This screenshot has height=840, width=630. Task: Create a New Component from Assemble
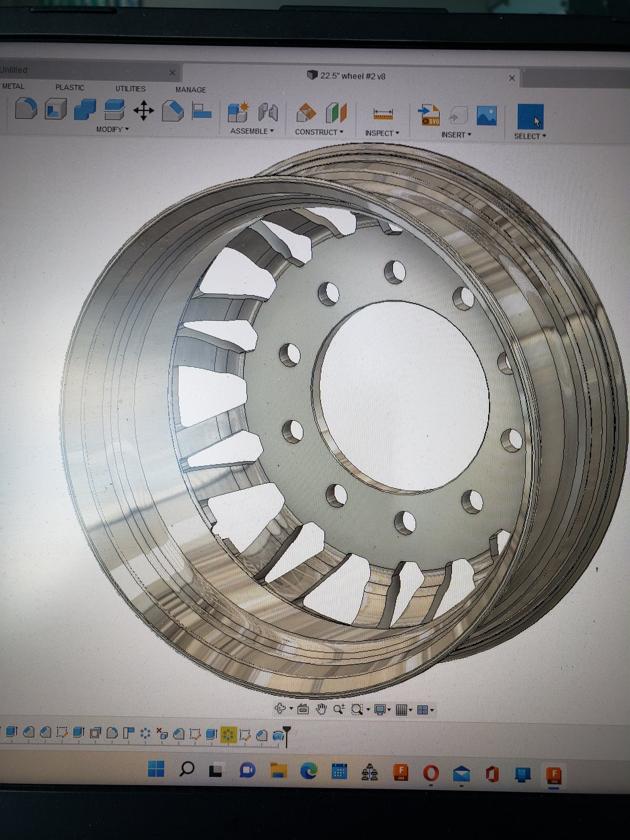(x=238, y=112)
